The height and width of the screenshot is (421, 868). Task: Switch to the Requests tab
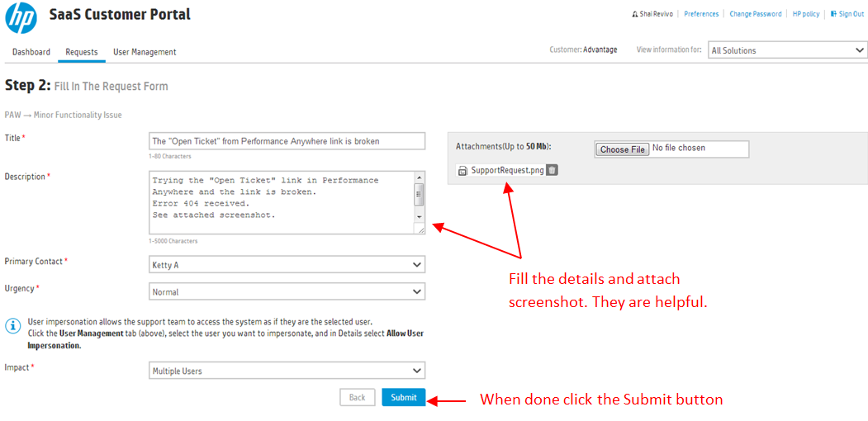click(82, 52)
